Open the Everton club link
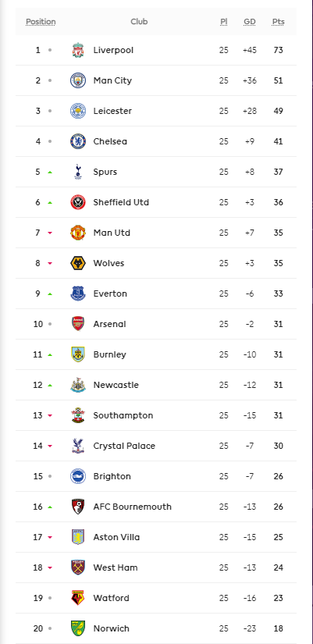Viewport: 313px width, 644px height. (110, 294)
